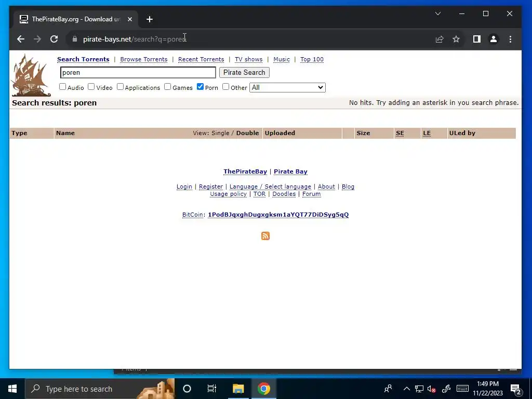
Task: Open File Explorer from taskbar
Action: coord(238,389)
